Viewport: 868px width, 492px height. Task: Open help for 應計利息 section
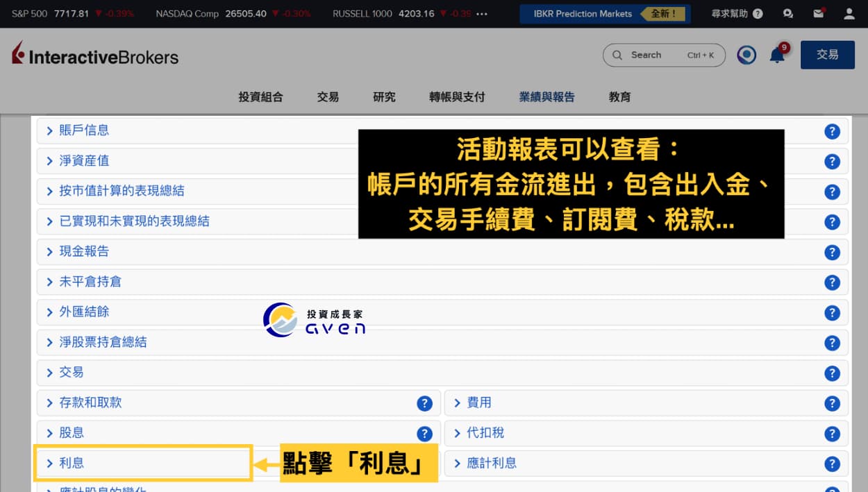tap(832, 464)
